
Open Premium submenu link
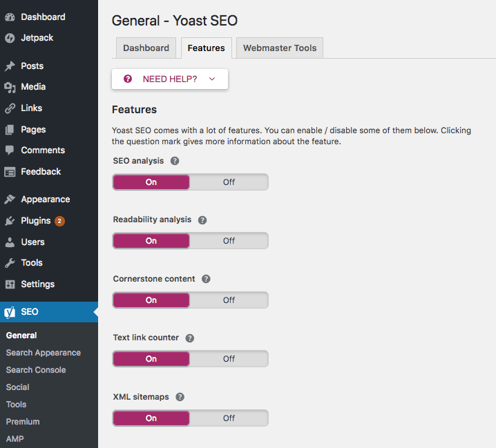coord(23,422)
